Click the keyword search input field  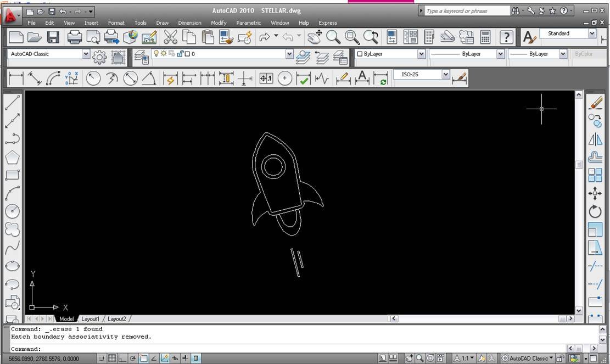pos(467,11)
